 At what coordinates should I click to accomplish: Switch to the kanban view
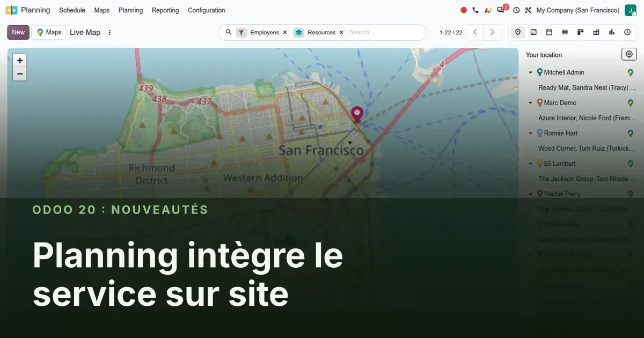[x=580, y=32]
